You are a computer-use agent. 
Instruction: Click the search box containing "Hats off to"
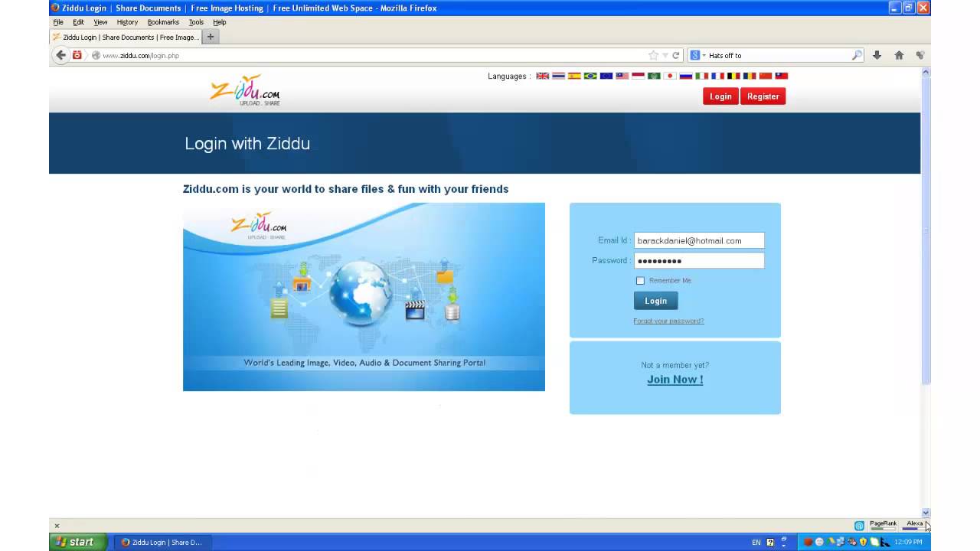point(777,55)
